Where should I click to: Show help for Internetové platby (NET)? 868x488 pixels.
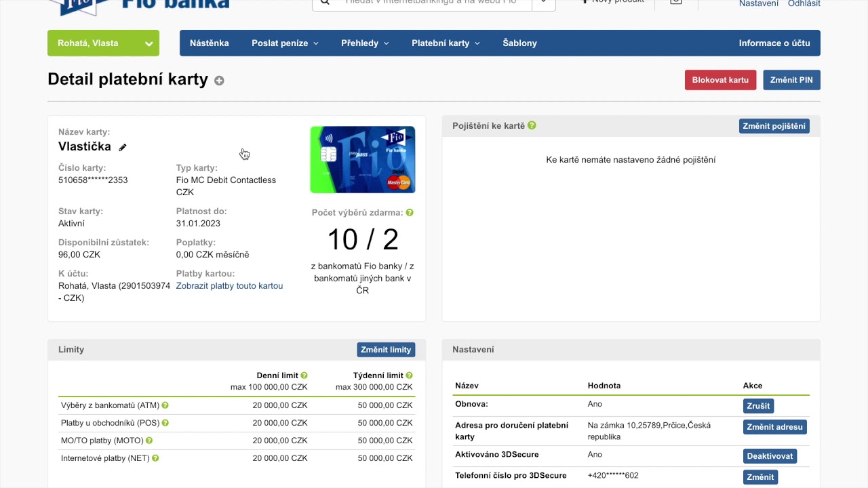click(155, 458)
